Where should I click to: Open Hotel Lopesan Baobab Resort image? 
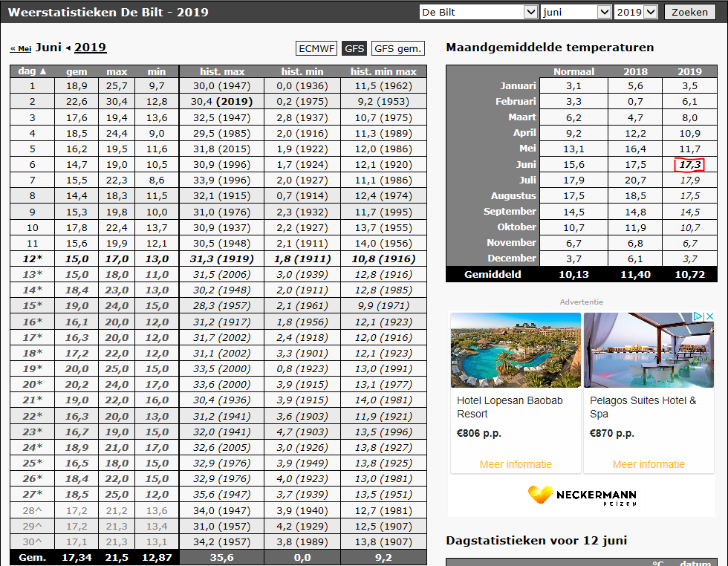(x=516, y=350)
